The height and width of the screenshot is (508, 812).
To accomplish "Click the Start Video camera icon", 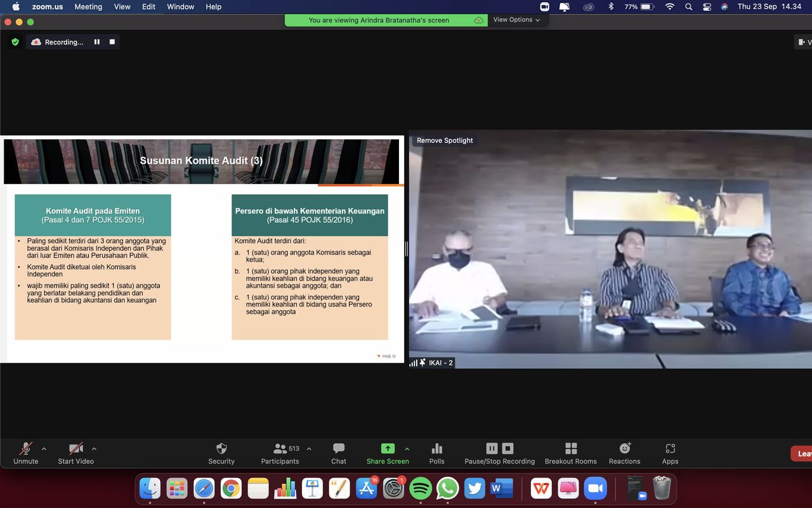I will pyautogui.click(x=75, y=448).
